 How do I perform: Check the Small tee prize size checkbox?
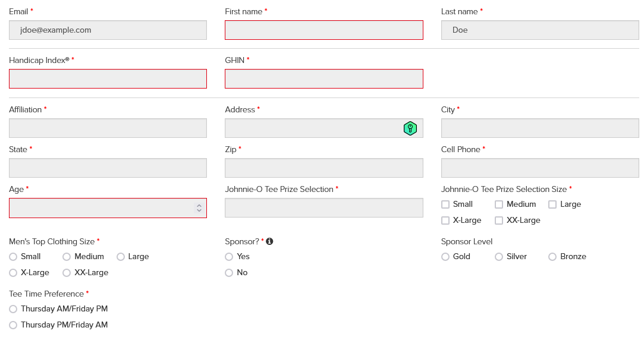pyautogui.click(x=445, y=204)
